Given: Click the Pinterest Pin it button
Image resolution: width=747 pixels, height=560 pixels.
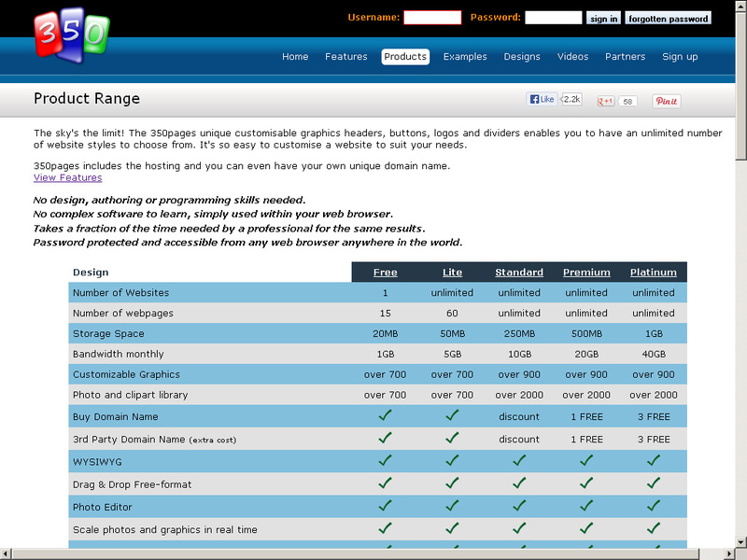Looking at the screenshot, I should 666,101.
